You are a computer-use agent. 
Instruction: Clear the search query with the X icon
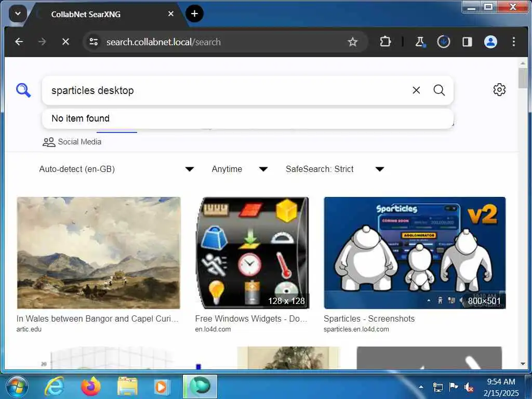coord(416,90)
